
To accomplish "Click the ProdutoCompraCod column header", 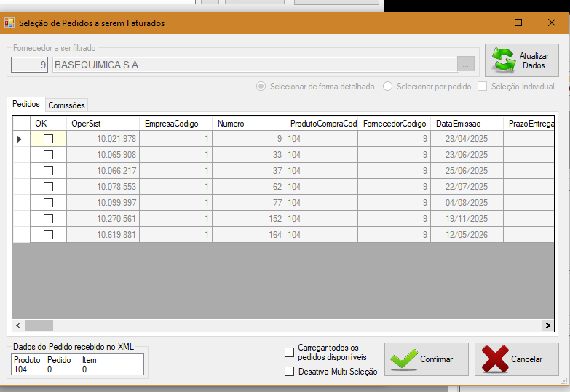I will 321,124.
